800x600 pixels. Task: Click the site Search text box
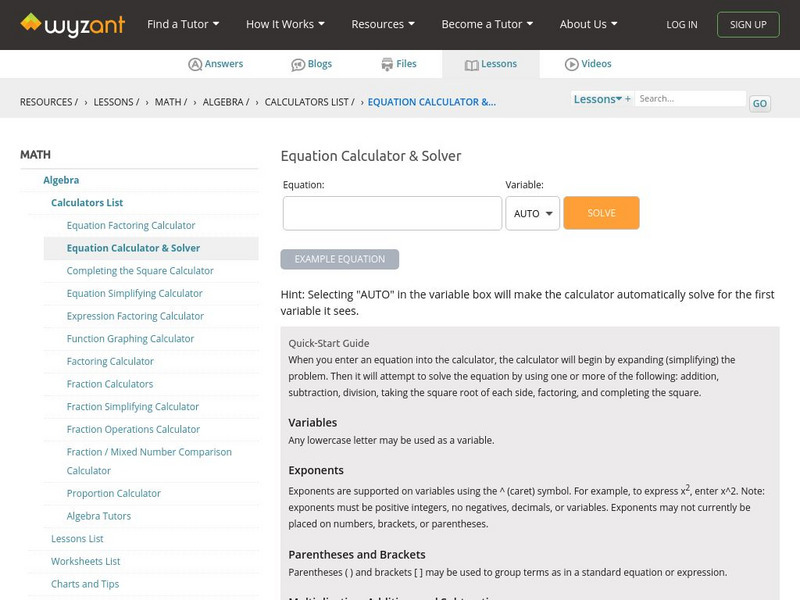pyautogui.click(x=691, y=99)
